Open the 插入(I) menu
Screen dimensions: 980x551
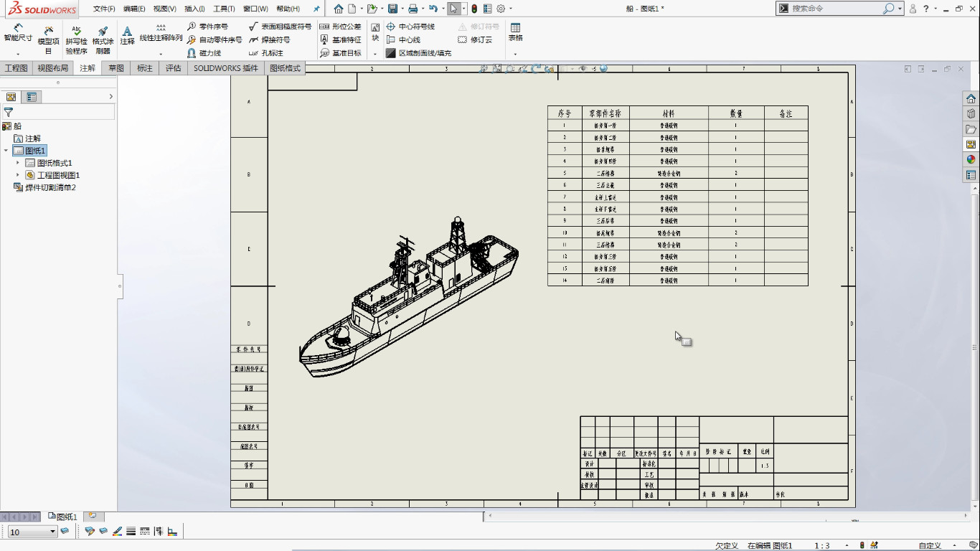[x=194, y=9]
